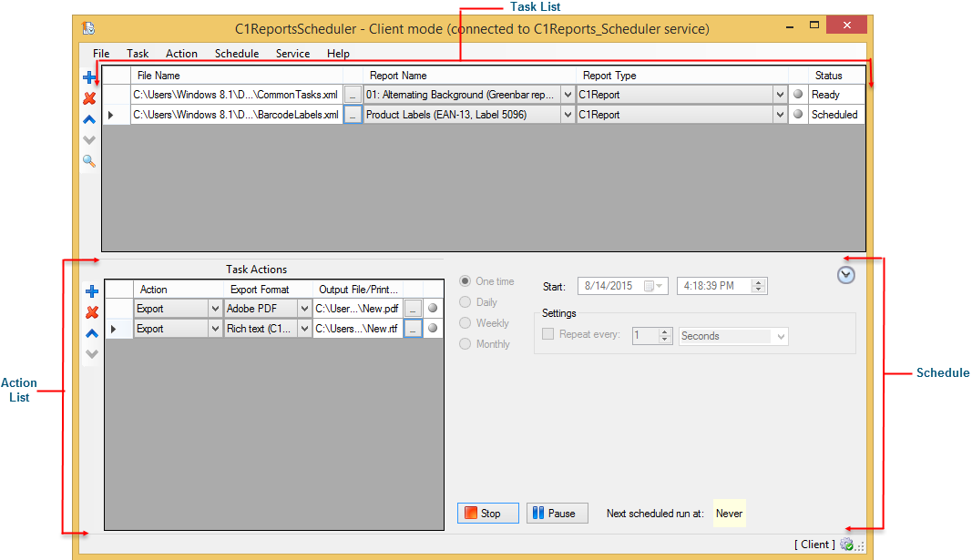Viewport: 972px width, 560px height.
Task: Click the Ready status cell
Action: 837,95
